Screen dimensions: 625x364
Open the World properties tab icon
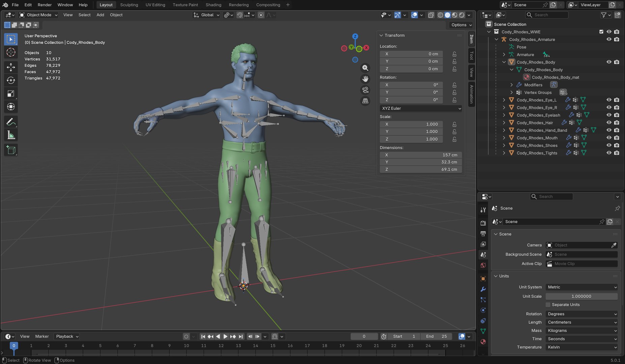(483, 266)
